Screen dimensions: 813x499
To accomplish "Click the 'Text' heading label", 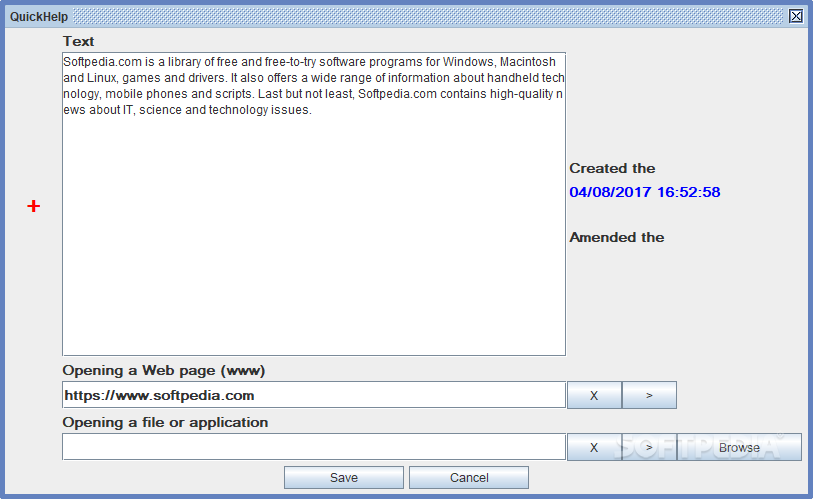I will coord(78,41).
